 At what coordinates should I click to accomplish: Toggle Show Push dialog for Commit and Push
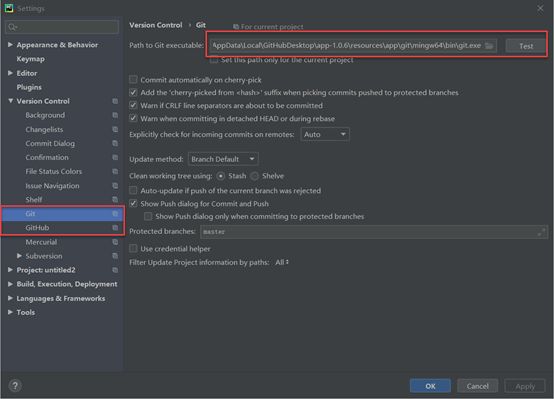click(x=133, y=204)
